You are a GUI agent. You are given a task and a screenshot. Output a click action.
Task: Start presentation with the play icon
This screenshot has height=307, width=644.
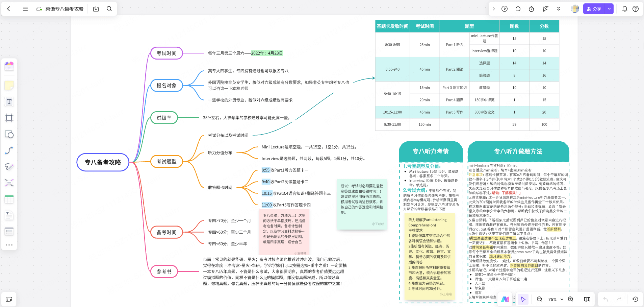pyautogui.click(x=505, y=9)
